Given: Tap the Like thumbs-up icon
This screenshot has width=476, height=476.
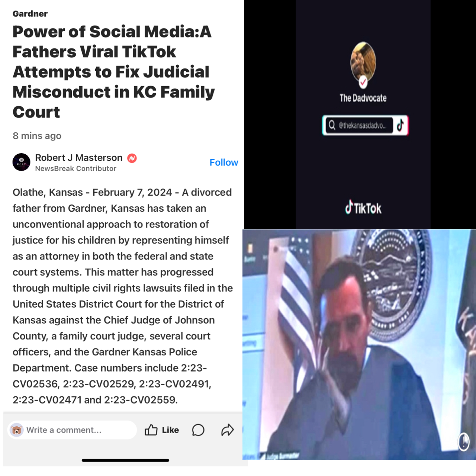Looking at the screenshot, I should (x=151, y=430).
